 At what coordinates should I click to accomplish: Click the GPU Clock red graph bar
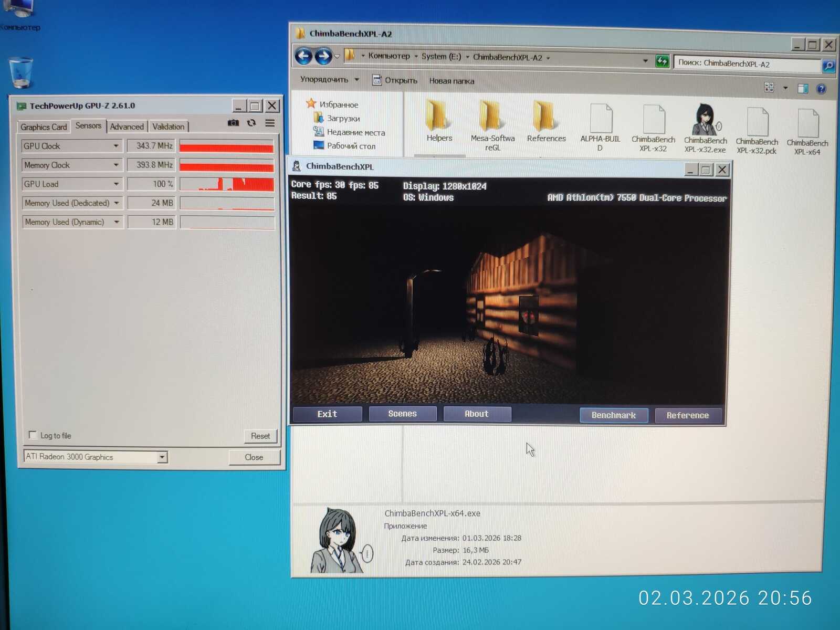click(227, 146)
